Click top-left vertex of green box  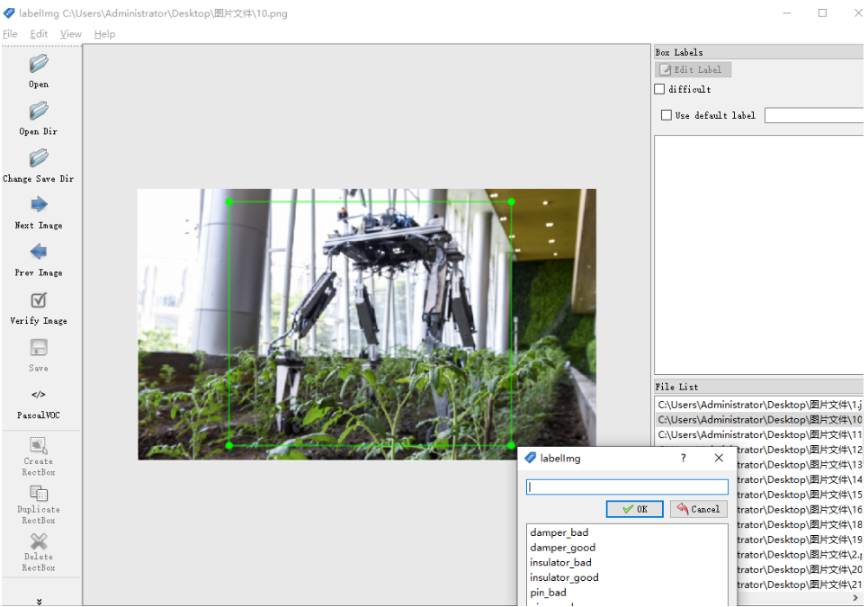pyautogui.click(x=229, y=201)
